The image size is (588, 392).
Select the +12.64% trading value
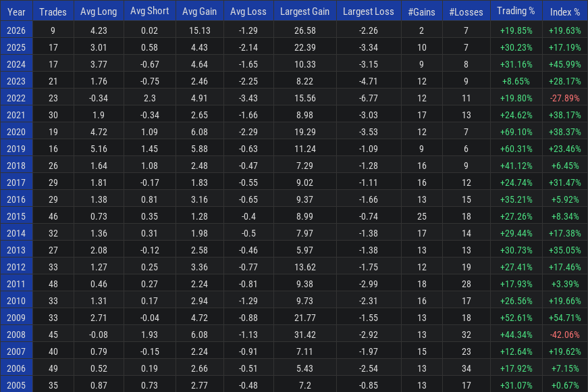coord(516,351)
